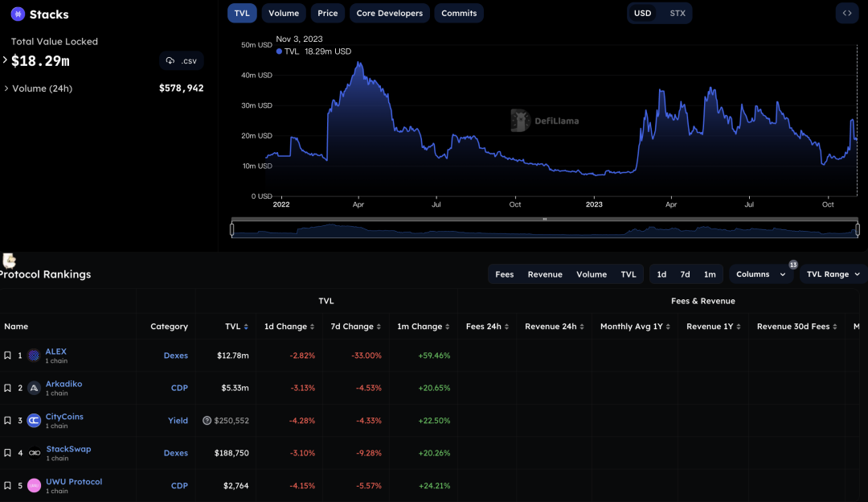The image size is (868, 502).
Task: Bookmark the Arkadiko protocol
Action: [x=8, y=387]
